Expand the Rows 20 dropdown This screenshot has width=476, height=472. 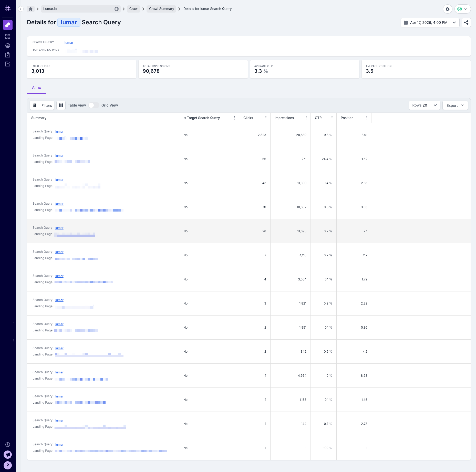coord(435,105)
